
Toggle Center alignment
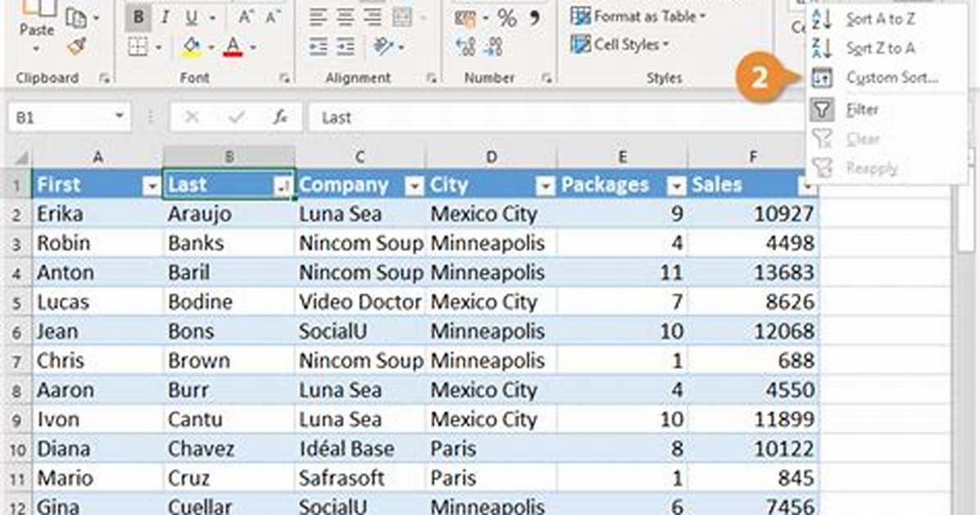[346, 17]
